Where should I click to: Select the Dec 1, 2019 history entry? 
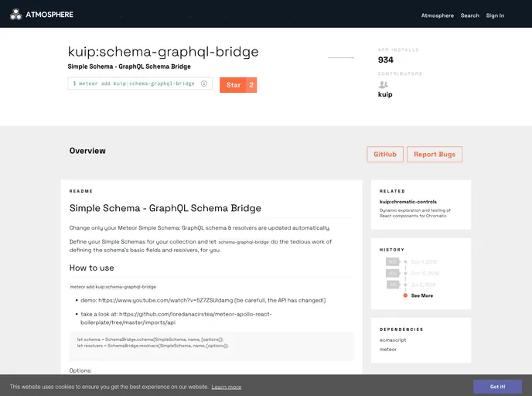pos(424,262)
